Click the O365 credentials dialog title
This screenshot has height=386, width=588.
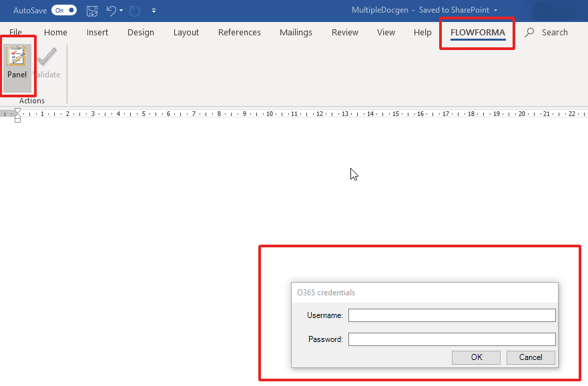point(326,293)
